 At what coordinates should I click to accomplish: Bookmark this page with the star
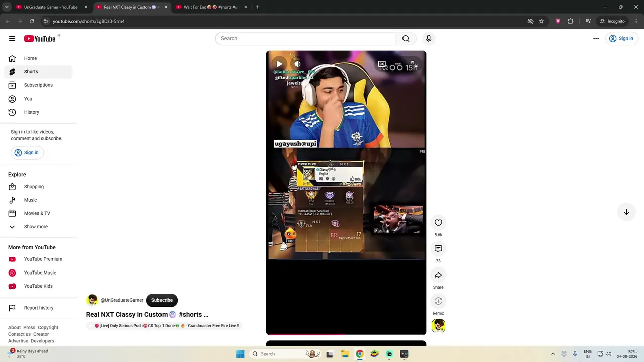[x=541, y=21]
